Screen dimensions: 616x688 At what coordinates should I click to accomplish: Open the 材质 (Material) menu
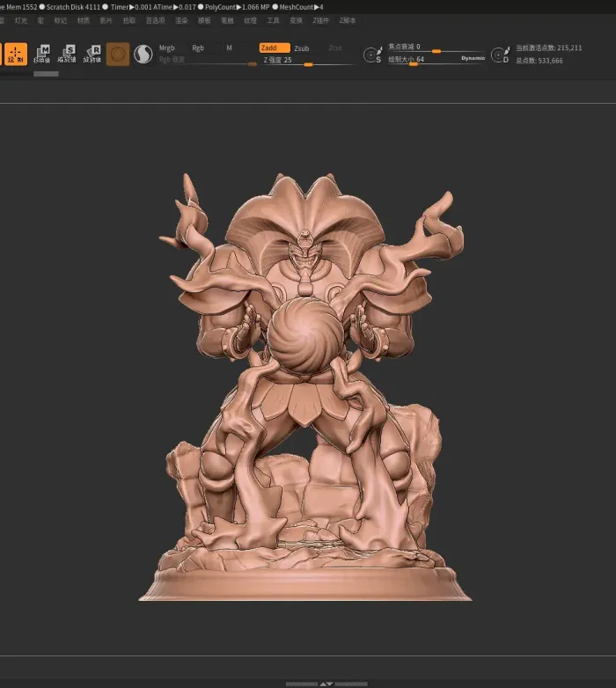click(83, 20)
